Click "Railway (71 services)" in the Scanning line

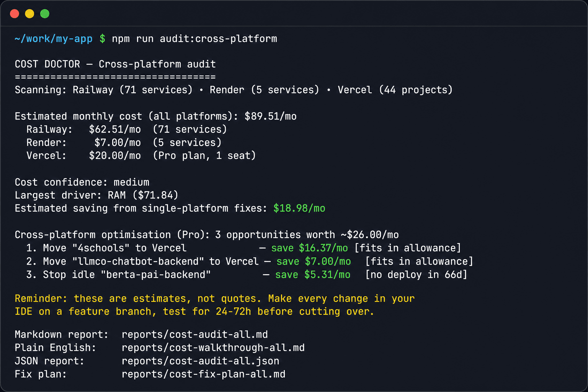pyautogui.click(x=133, y=90)
